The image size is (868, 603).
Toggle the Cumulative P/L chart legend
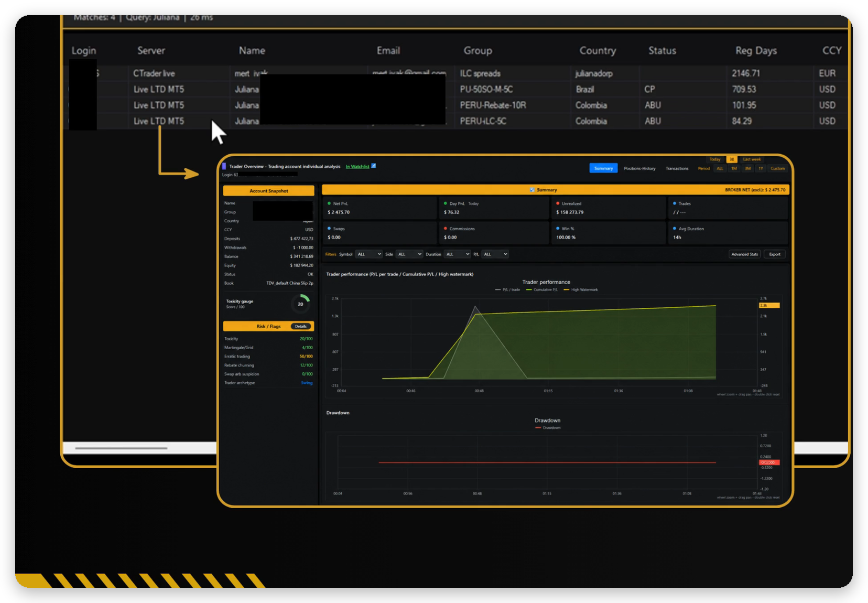[542, 289]
